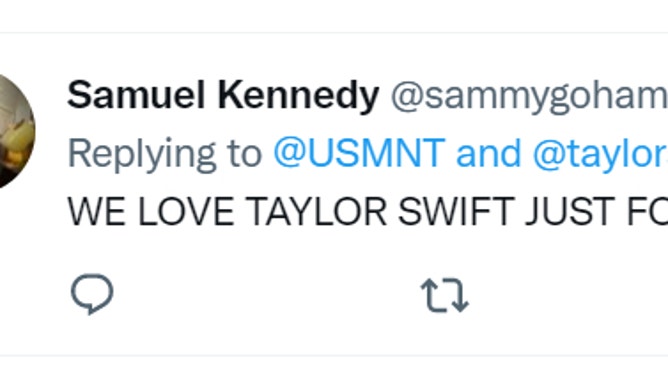
Task: Click the word 'LOVE' in tweet text
Action: tap(186, 211)
